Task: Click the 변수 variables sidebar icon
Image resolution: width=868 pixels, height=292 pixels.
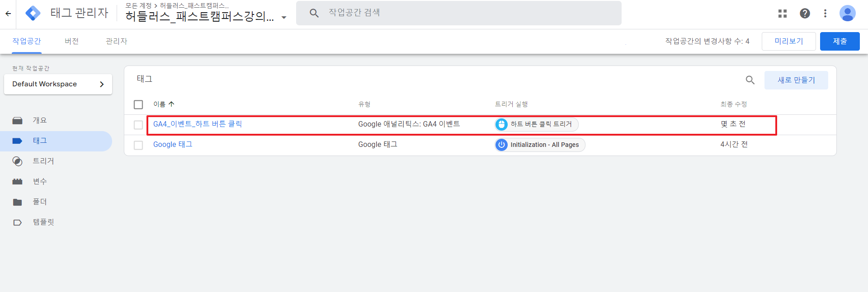Action: tap(18, 182)
